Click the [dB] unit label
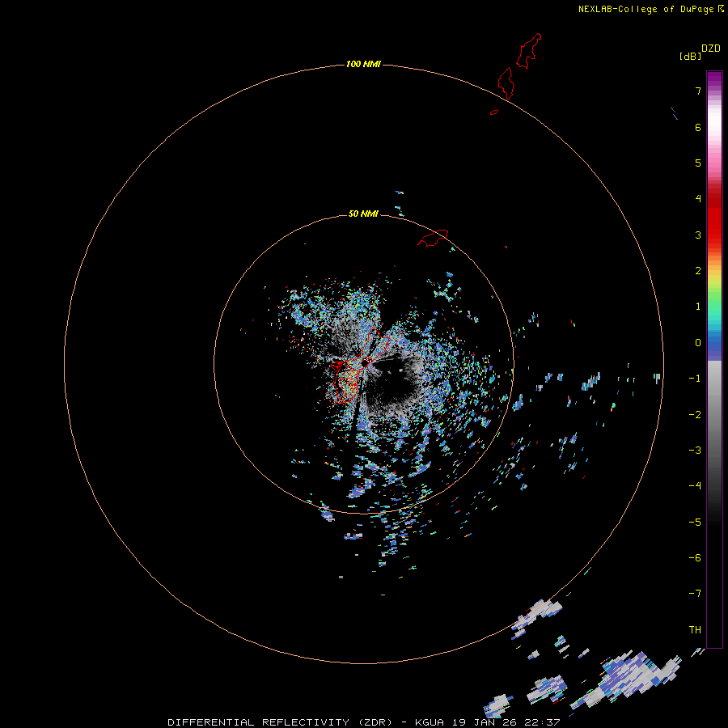Screen dimensions: 728x728 click(x=690, y=56)
